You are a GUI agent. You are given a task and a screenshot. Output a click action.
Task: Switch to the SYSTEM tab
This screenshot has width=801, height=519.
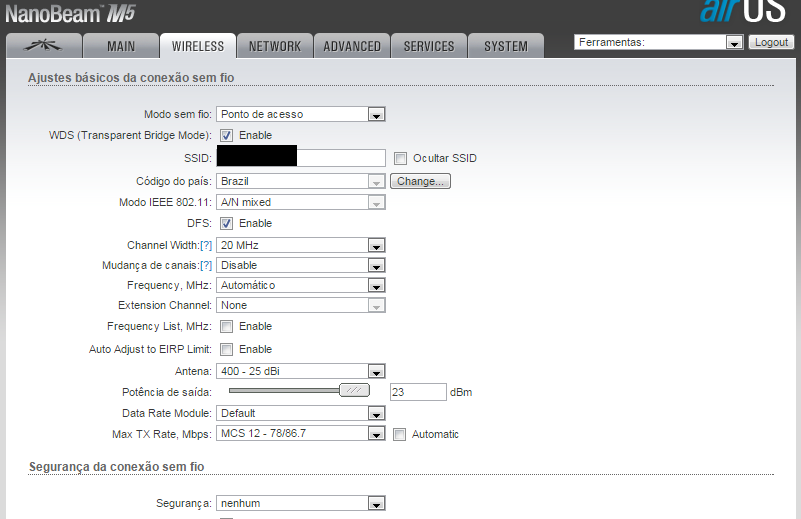click(x=506, y=46)
